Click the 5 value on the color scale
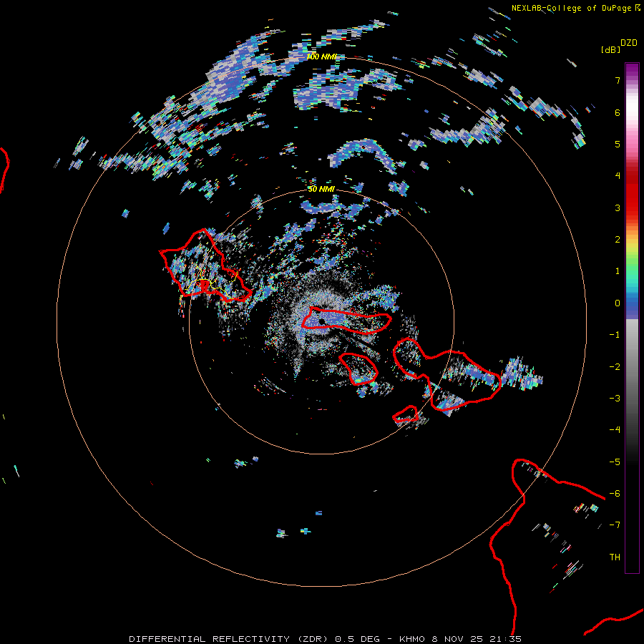644x644 pixels. pyautogui.click(x=618, y=144)
